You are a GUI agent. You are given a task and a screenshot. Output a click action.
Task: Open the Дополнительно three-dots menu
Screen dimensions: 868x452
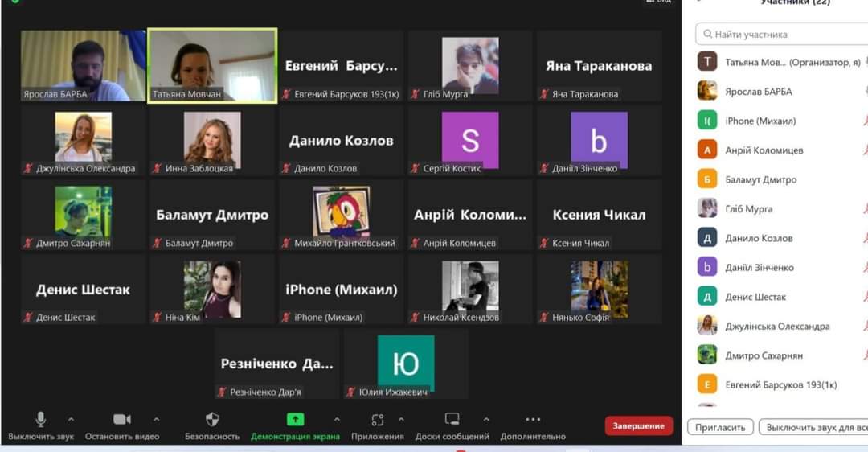533,419
